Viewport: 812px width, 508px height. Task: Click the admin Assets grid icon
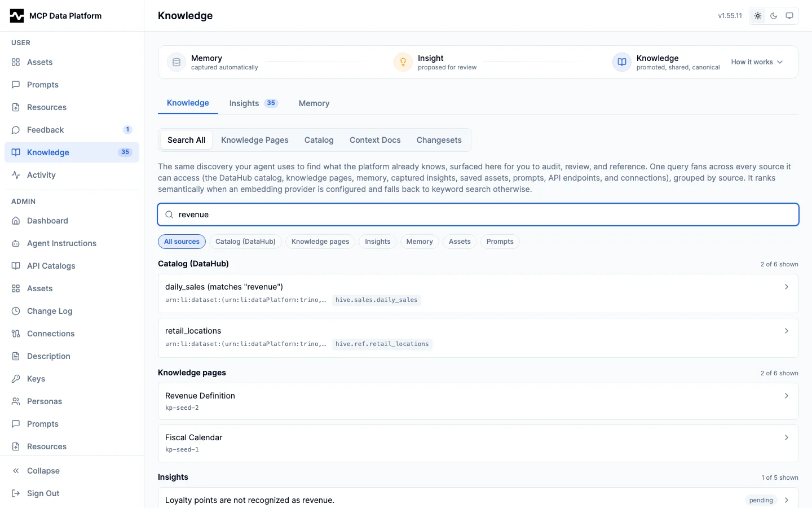(16, 288)
